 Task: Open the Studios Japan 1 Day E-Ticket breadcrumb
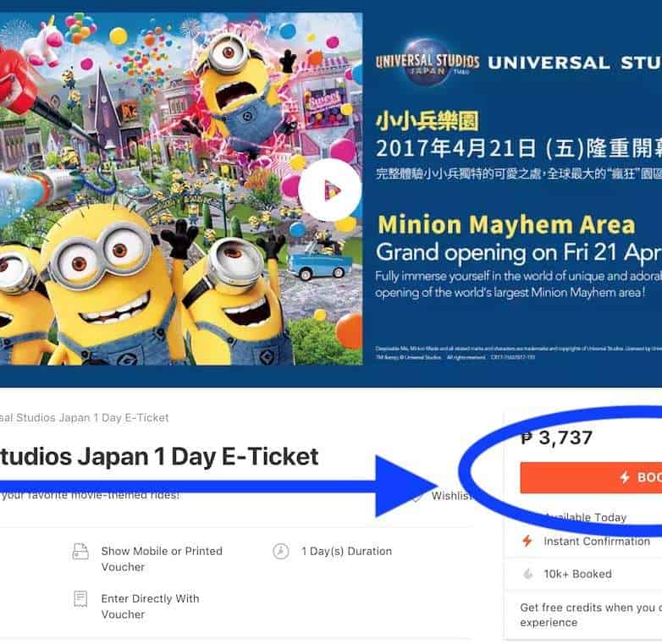pyautogui.click(x=84, y=418)
